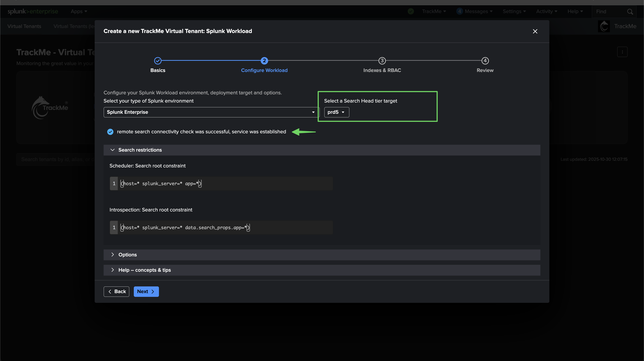Click the blue connectivity success check icon
Screen dimensions: 644x361
tap(110, 132)
